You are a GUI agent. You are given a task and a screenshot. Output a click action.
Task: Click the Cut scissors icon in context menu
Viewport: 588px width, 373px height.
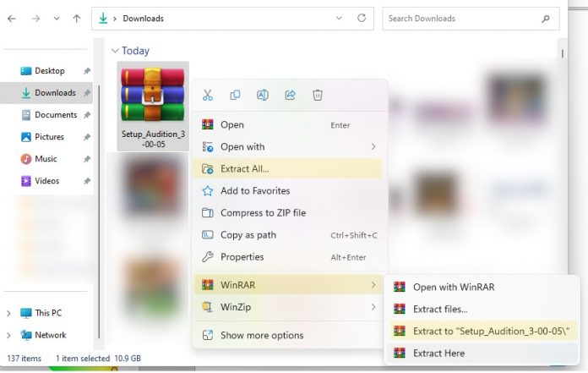(x=208, y=96)
